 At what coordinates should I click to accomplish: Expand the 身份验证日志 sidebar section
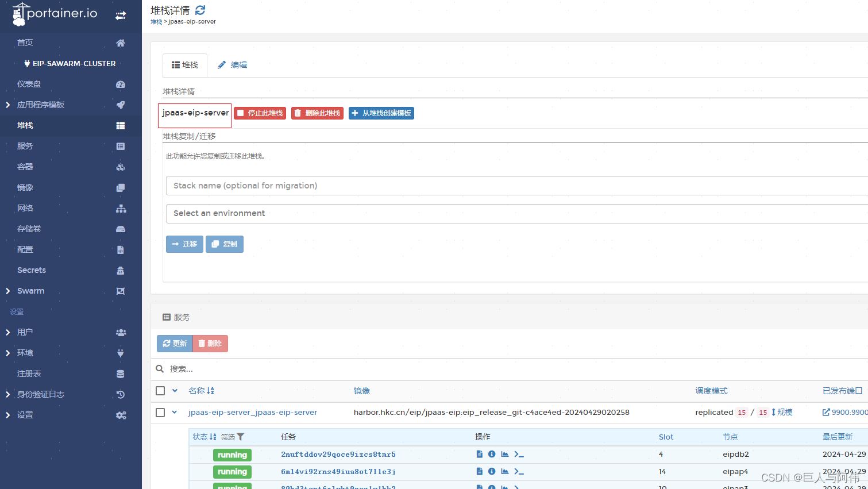pos(7,395)
